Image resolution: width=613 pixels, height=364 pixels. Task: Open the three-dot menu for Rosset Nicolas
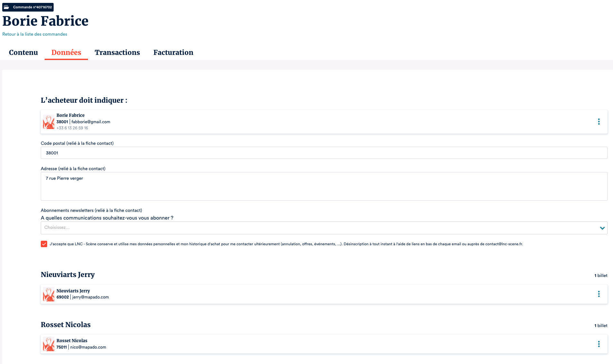599,344
